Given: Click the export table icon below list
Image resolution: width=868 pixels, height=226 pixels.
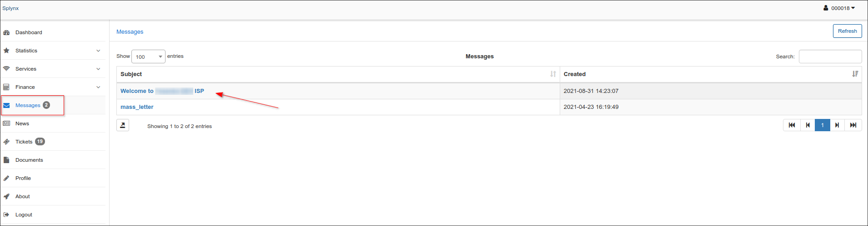Looking at the screenshot, I should pyautogui.click(x=123, y=125).
